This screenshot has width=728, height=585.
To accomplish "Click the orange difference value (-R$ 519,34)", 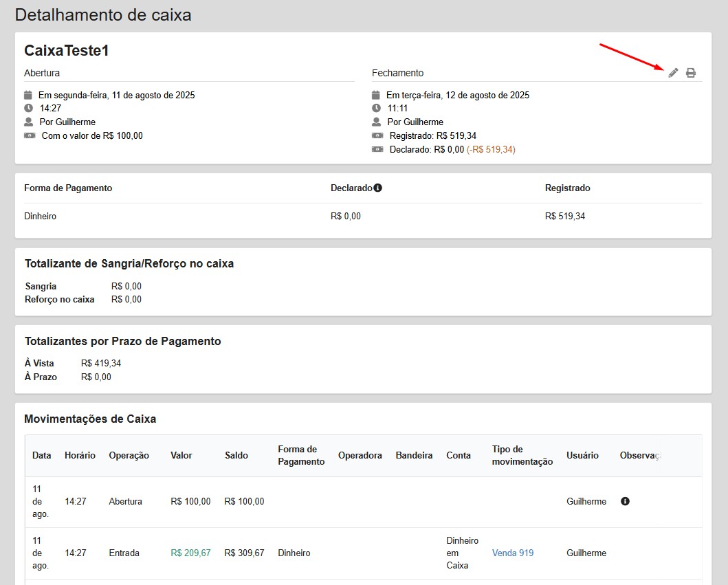I will tap(491, 149).
